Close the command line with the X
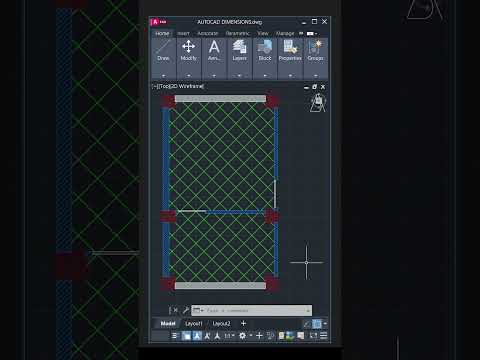480x360 pixels. 176,310
